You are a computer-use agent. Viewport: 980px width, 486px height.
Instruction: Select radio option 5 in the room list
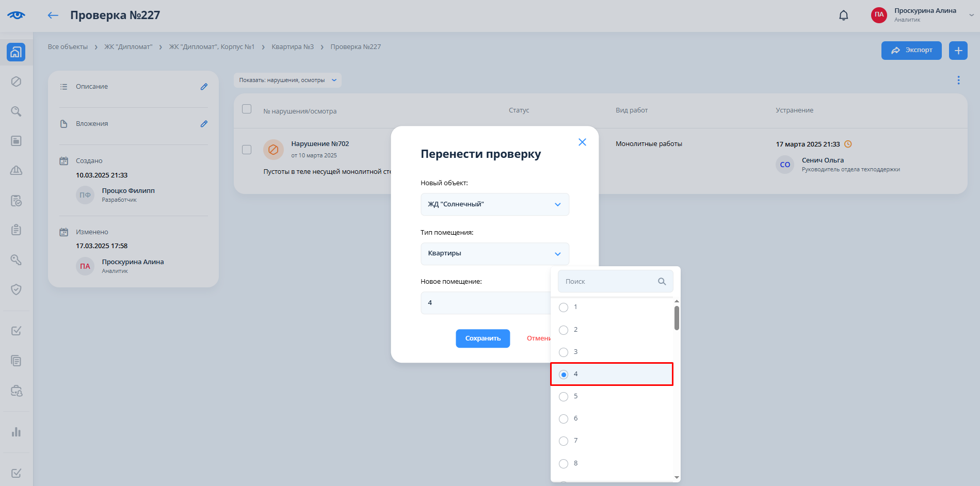pos(564,397)
